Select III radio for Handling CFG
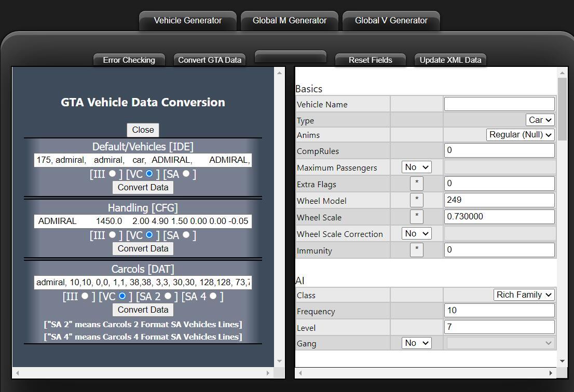Screen dimensions: 574x392 click(112, 234)
